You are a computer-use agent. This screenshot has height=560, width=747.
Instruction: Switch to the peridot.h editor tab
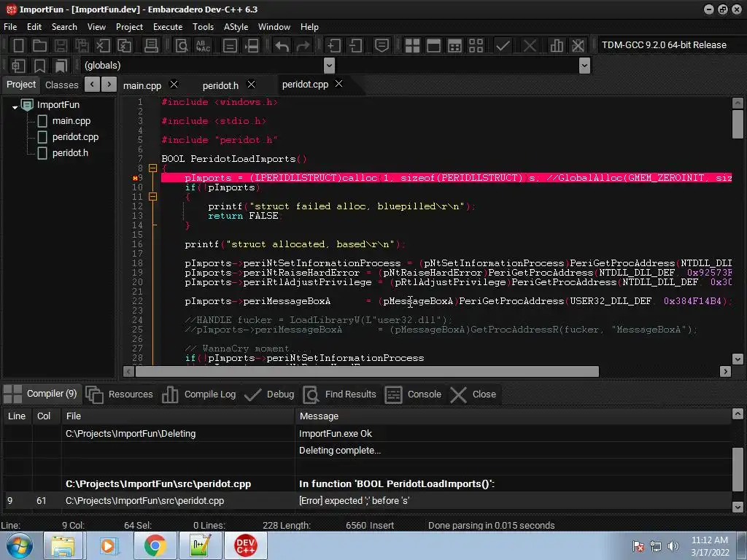click(220, 86)
